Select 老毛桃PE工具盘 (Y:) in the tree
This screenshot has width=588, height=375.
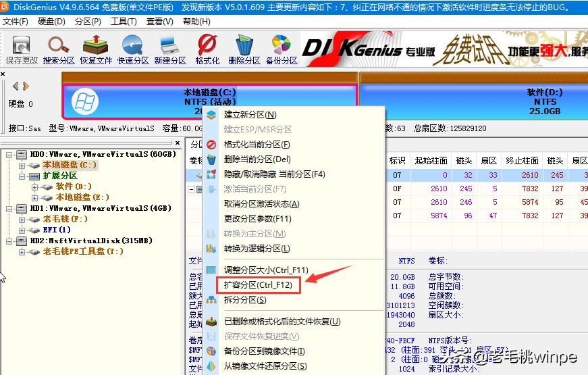(x=83, y=251)
